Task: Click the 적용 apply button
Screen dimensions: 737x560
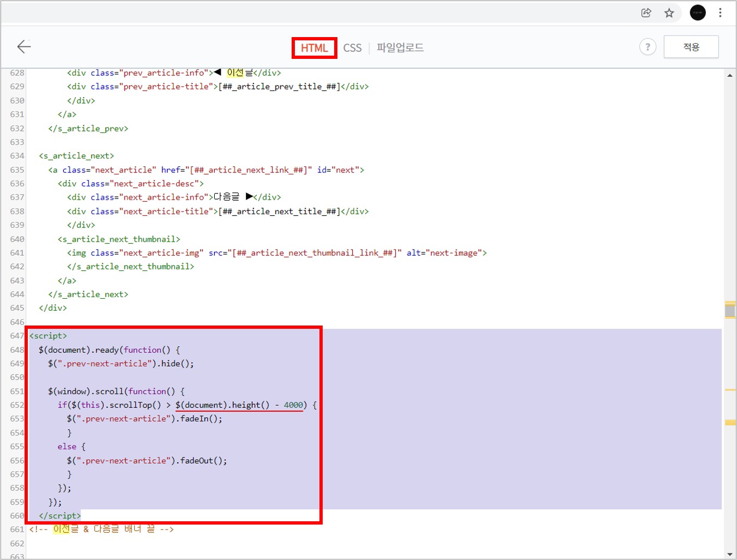Action: point(691,47)
